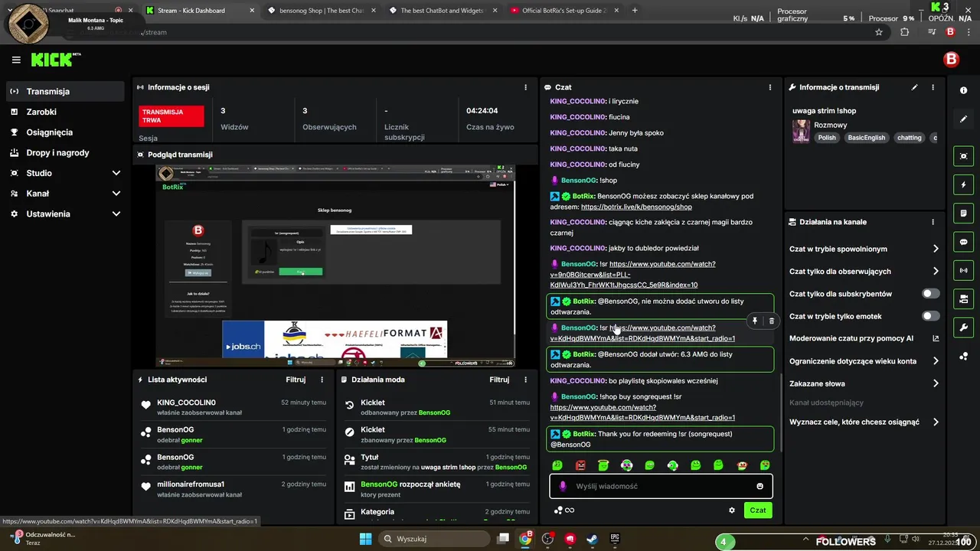Viewport: 980px width, 551px height.
Task: Open Moderowanie czatu przy pomocy AI link
Action: pyautogui.click(x=864, y=338)
